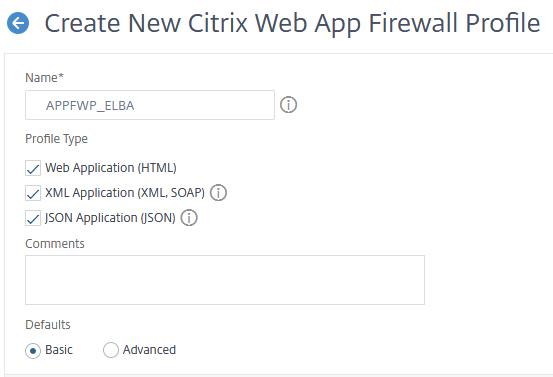
Task: Click the JSON Application (JSON) label text
Action: pos(110,218)
